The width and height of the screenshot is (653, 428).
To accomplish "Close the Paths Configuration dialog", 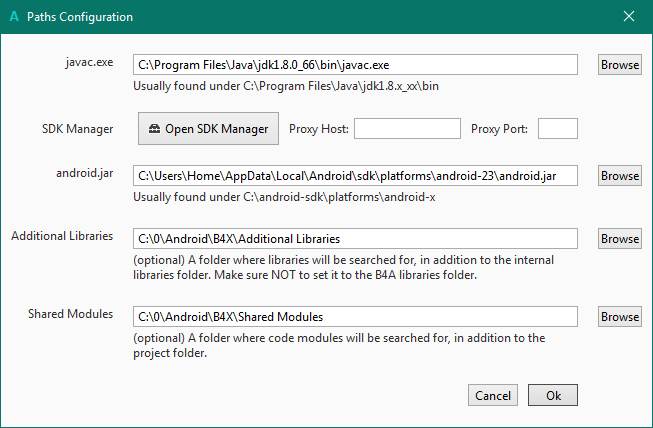I will click(x=629, y=16).
